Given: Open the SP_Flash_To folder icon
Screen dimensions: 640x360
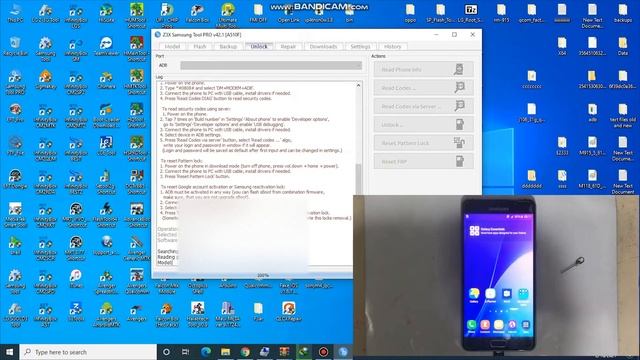Looking at the screenshot, I should click(x=440, y=13).
